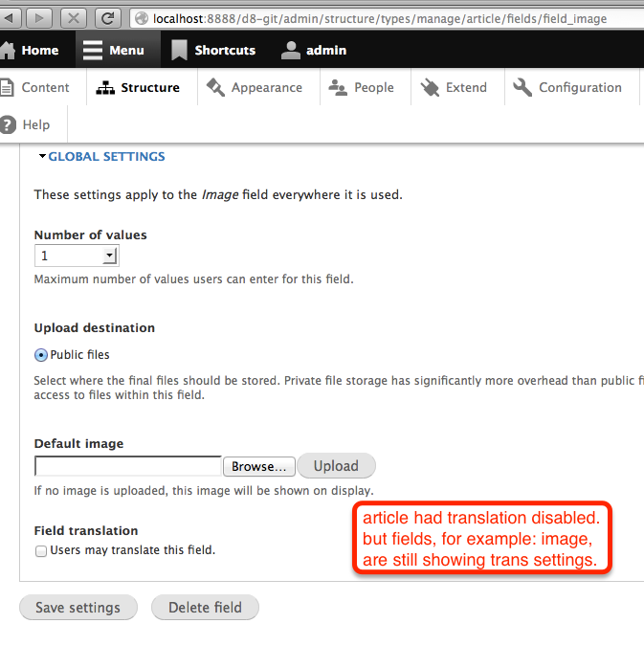Open the People admin section

click(x=365, y=87)
